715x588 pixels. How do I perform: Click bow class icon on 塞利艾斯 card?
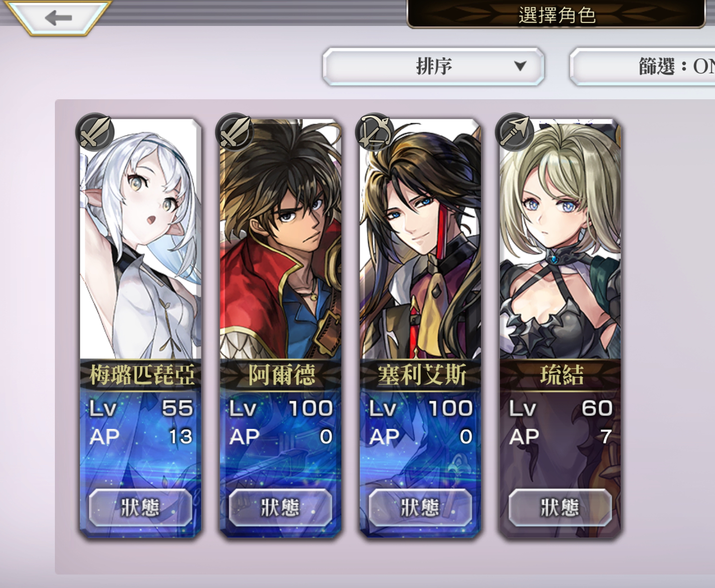(x=374, y=132)
